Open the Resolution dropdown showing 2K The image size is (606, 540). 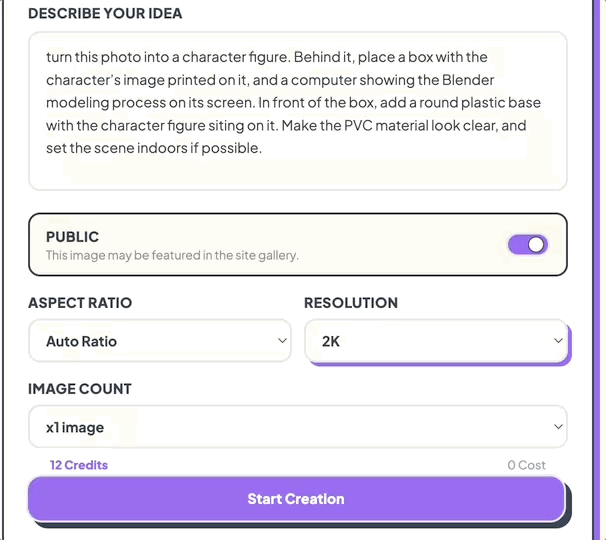435,341
